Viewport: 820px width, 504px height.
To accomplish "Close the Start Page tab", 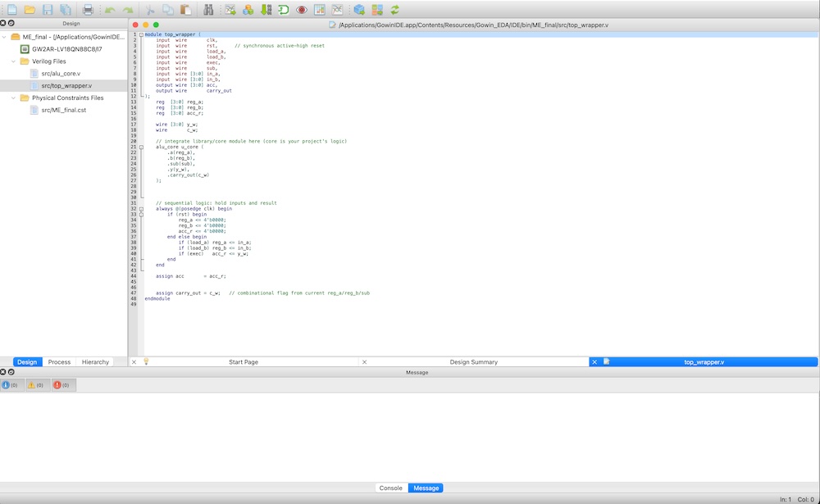I will (x=134, y=362).
